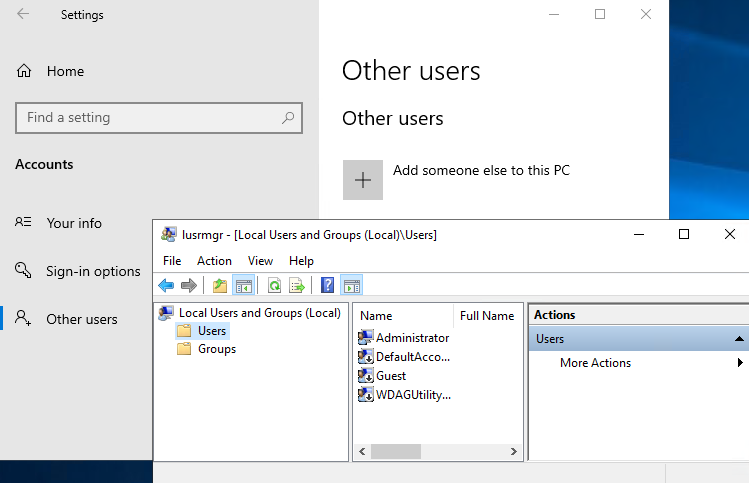Open the View menu in lusrmgr
749x483 pixels.
[260, 261]
